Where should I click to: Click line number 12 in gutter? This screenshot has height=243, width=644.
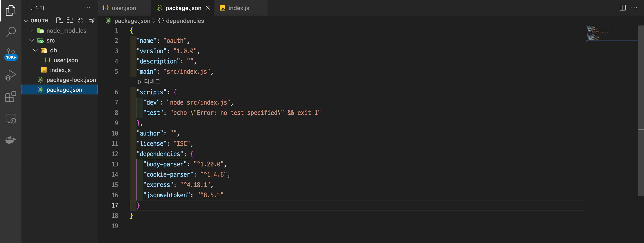coord(115,154)
